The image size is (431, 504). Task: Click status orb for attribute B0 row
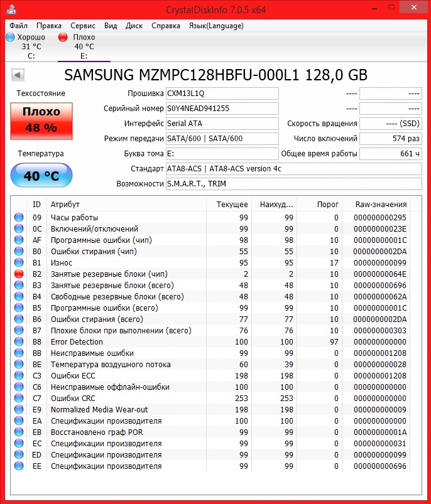click(19, 251)
